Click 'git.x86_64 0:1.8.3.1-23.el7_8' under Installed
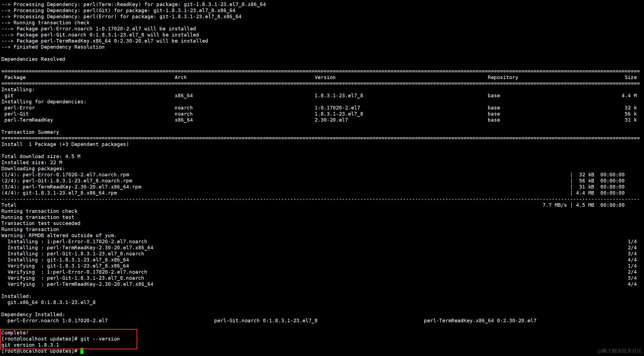The height and width of the screenshot is (356, 644). tap(51, 302)
